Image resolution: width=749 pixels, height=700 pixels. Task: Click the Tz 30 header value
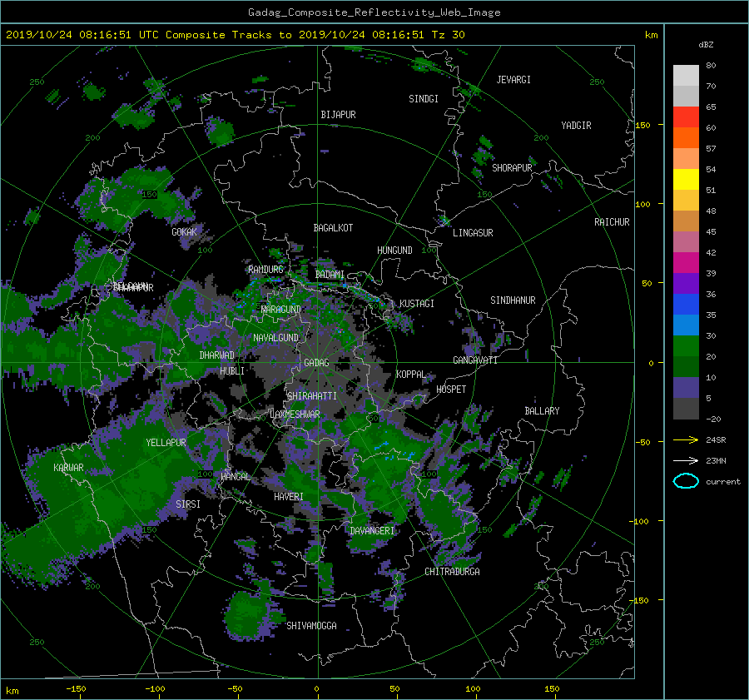coord(448,35)
